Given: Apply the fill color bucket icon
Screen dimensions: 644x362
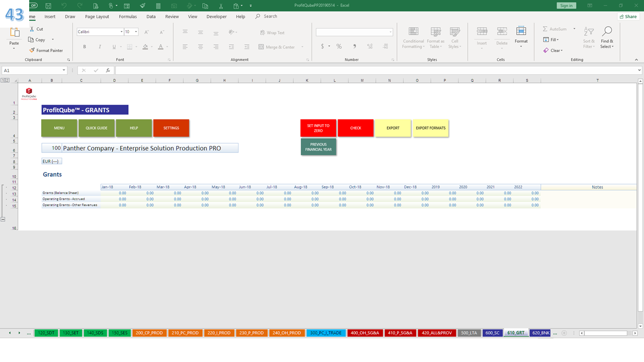Looking at the screenshot, I should (145, 47).
